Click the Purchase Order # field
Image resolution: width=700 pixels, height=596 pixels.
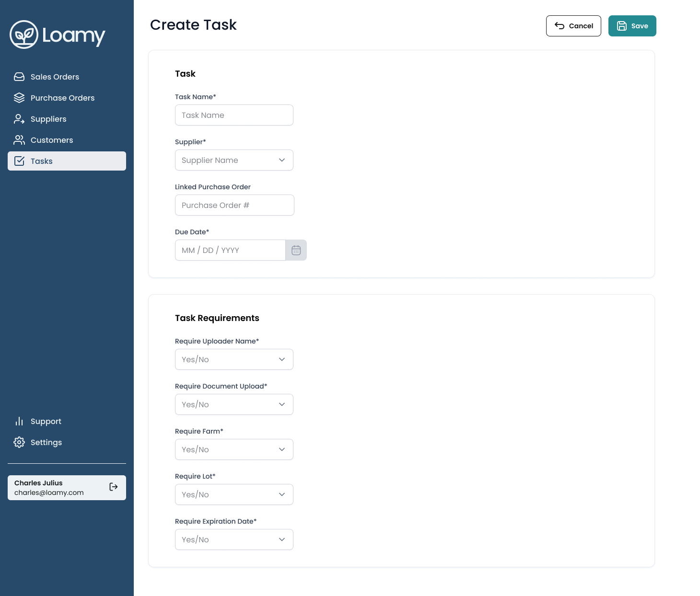coord(234,205)
